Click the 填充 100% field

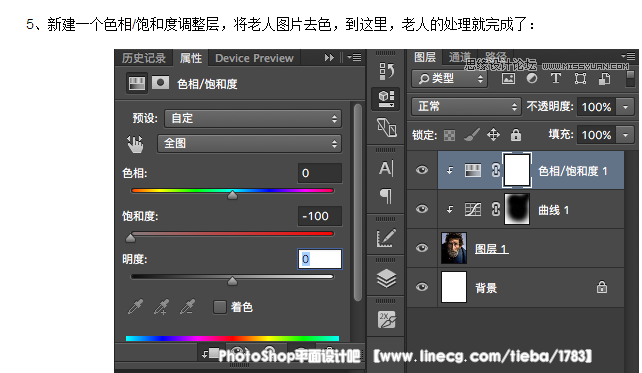(597, 135)
